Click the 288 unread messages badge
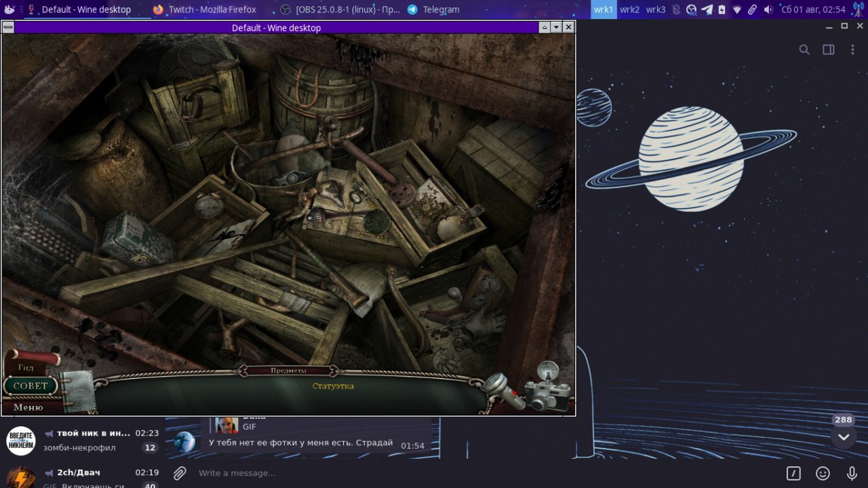Screen dimensions: 868x488 pyautogui.click(x=844, y=420)
